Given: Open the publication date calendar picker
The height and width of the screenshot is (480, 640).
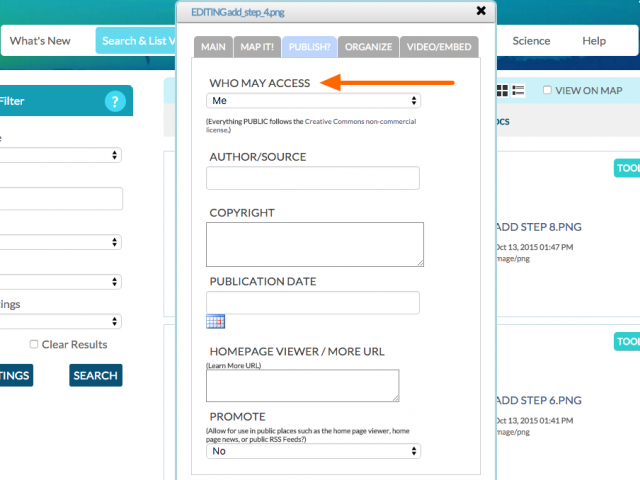Looking at the screenshot, I should pos(215,322).
